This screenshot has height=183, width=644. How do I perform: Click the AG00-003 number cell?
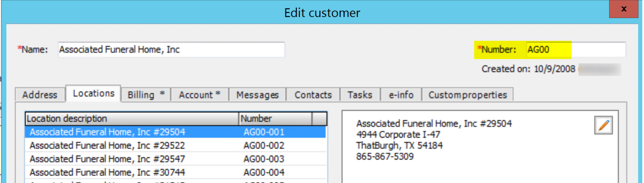(x=264, y=159)
